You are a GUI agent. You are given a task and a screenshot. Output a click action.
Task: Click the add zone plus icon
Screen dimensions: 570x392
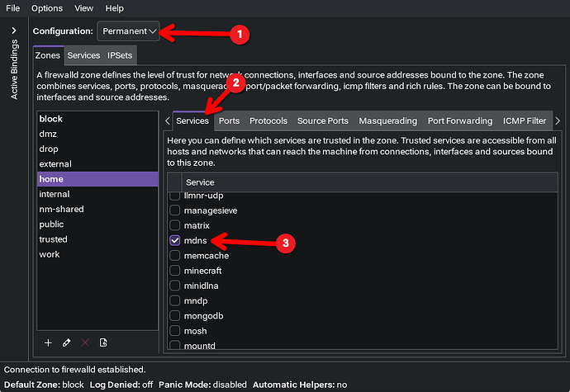48,342
